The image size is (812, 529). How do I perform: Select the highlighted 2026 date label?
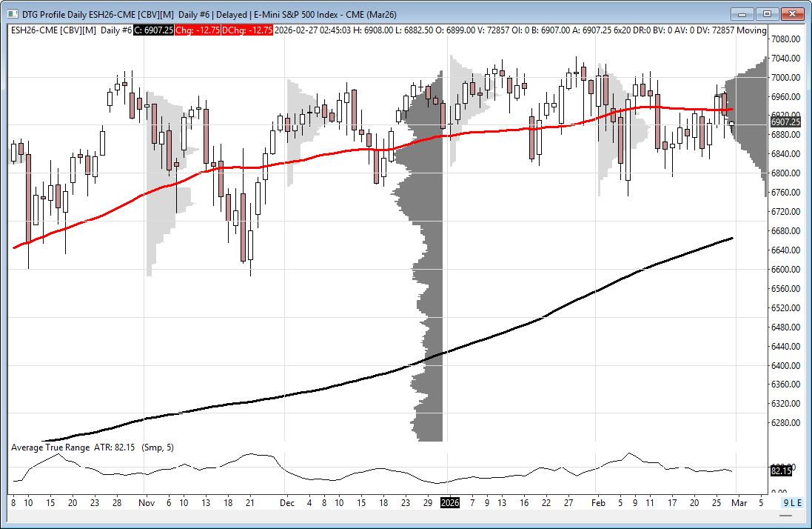click(450, 503)
